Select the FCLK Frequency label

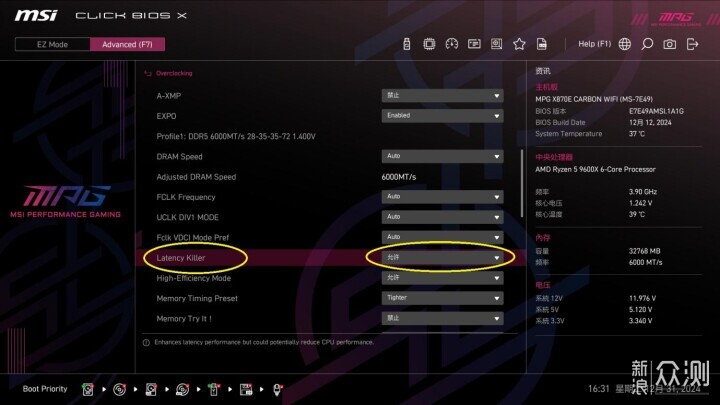pos(186,197)
